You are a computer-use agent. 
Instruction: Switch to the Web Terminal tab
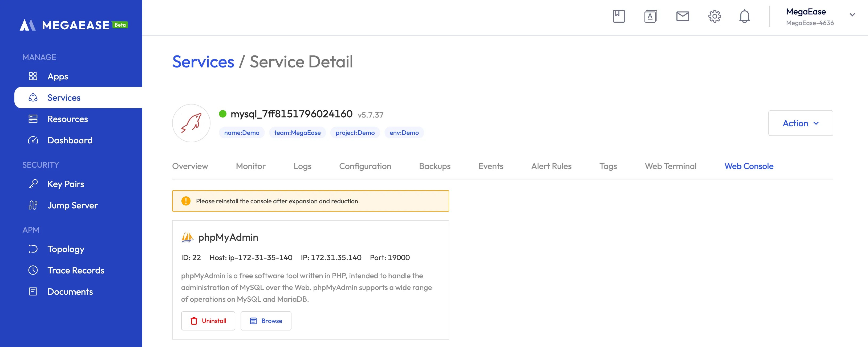pyautogui.click(x=671, y=166)
